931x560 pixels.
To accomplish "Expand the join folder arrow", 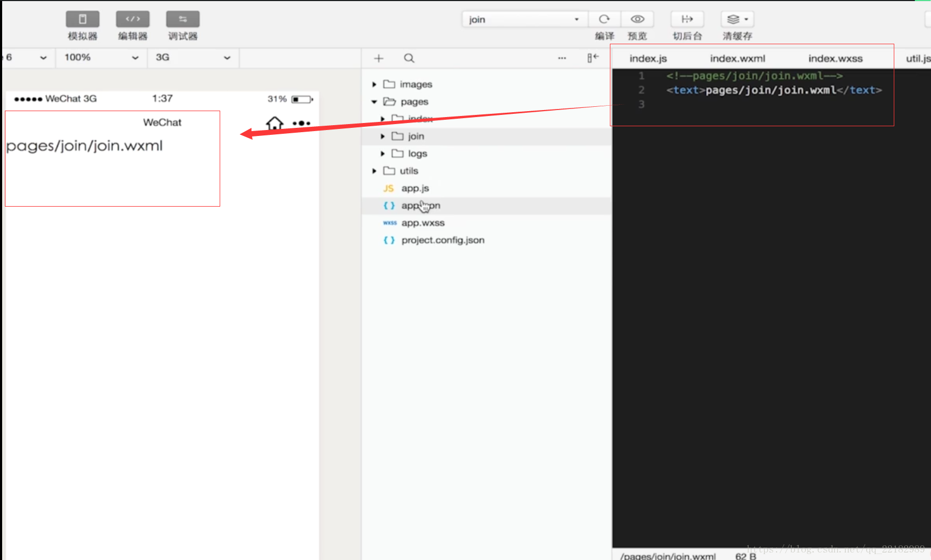I will point(383,136).
